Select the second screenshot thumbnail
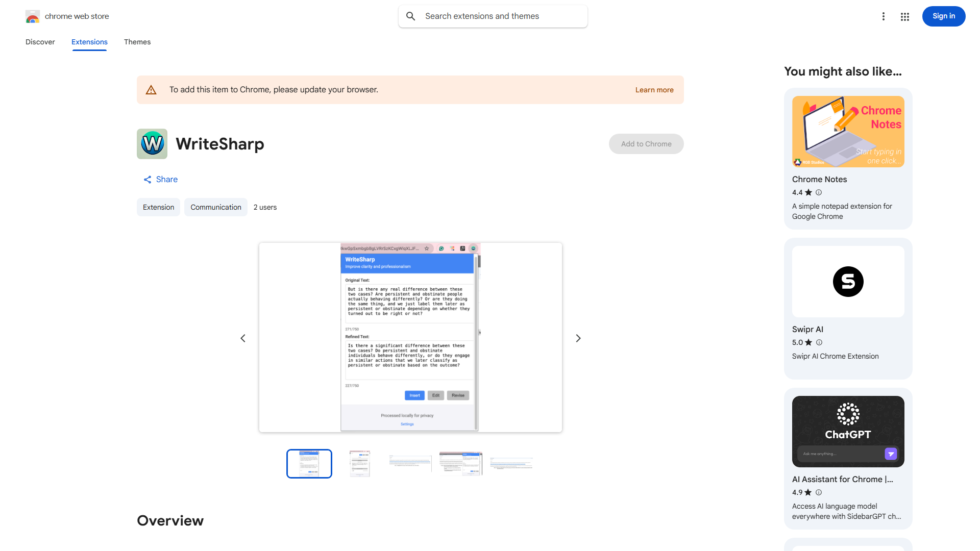The image size is (980, 551). (x=359, y=463)
